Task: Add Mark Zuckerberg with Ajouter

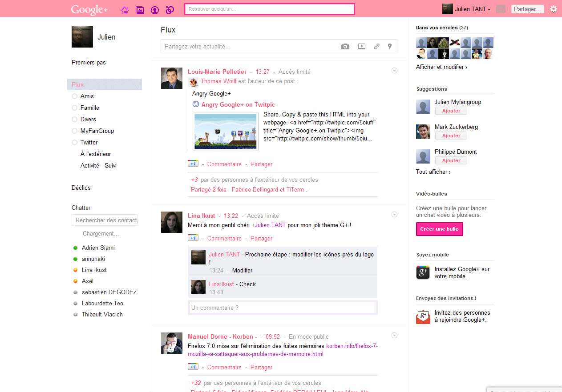Action: [x=451, y=136]
